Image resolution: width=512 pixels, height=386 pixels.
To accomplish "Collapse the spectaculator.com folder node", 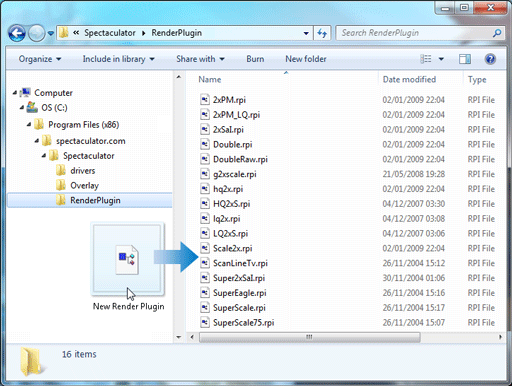I will pyautogui.click(x=37, y=141).
